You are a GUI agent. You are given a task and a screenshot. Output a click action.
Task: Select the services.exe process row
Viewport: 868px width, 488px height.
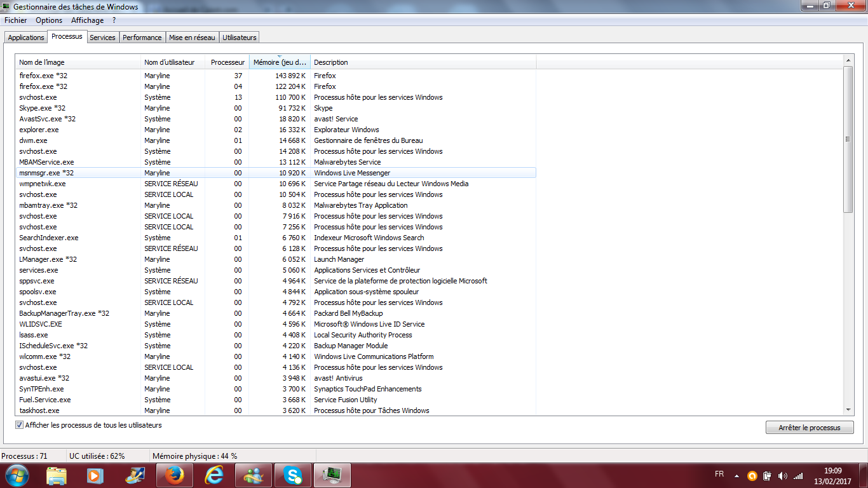pos(276,270)
